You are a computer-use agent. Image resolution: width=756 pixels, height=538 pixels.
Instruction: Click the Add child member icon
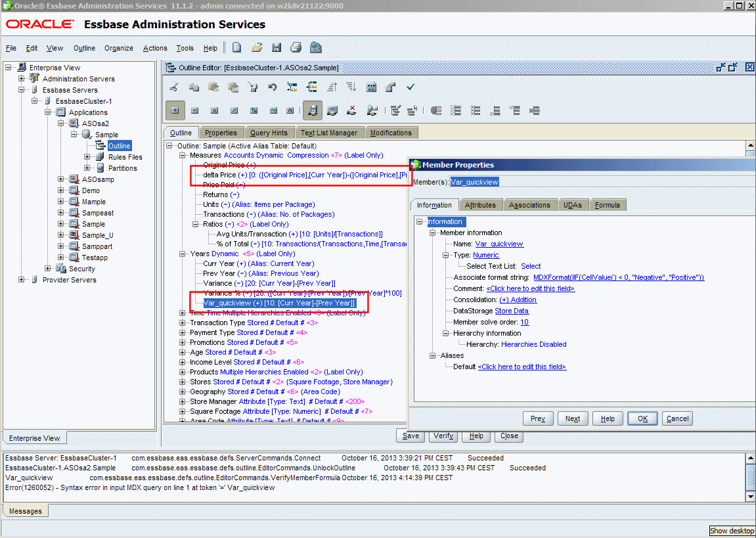click(292, 87)
